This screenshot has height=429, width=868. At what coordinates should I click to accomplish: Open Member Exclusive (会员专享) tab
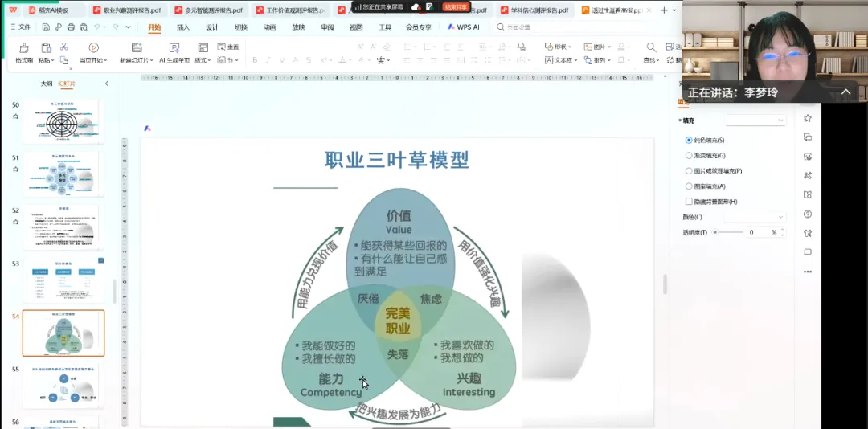pyautogui.click(x=418, y=27)
